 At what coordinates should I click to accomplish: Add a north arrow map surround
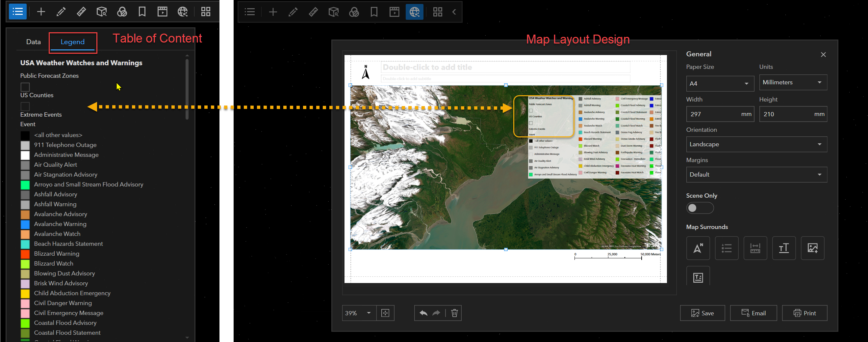[x=698, y=248]
